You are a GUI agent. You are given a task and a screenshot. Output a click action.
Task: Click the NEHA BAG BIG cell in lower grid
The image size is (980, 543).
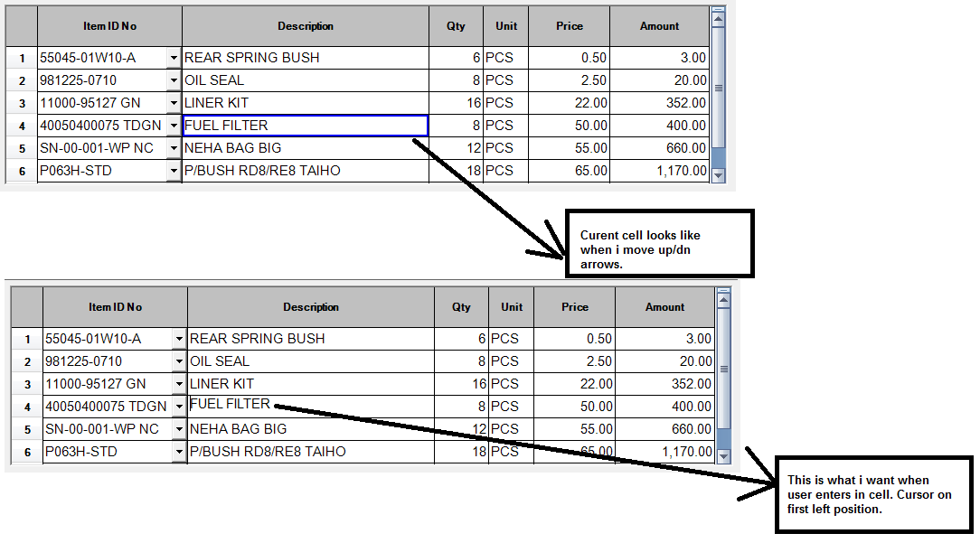pos(311,429)
